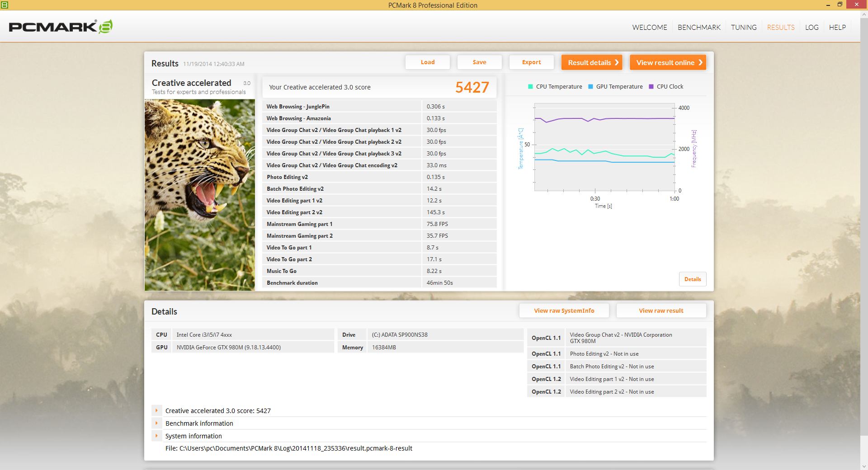Click the 75.8 FPS value
The image size is (868, 470).
(x=437, y=224)
